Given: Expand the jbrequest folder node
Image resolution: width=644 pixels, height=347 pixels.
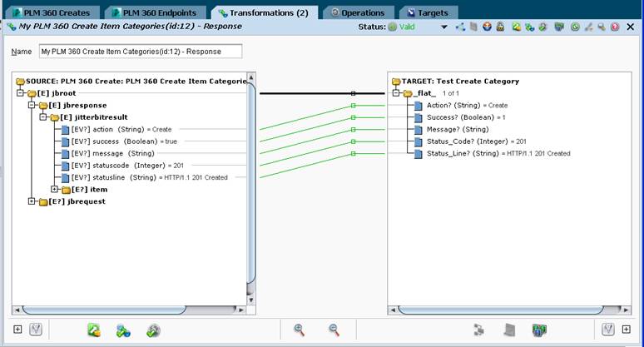Looking at the screenshot, I should coord(32,201).
